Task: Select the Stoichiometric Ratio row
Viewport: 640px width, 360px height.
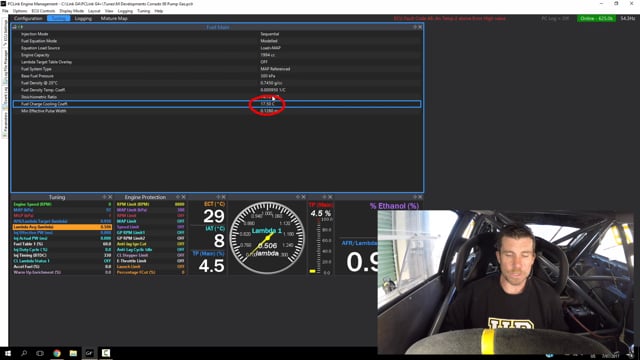Action: click(217, 97)
